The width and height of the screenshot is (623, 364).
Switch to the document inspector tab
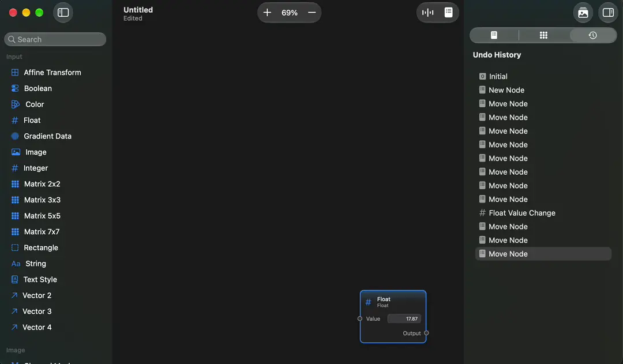click(x=494, y=35)
